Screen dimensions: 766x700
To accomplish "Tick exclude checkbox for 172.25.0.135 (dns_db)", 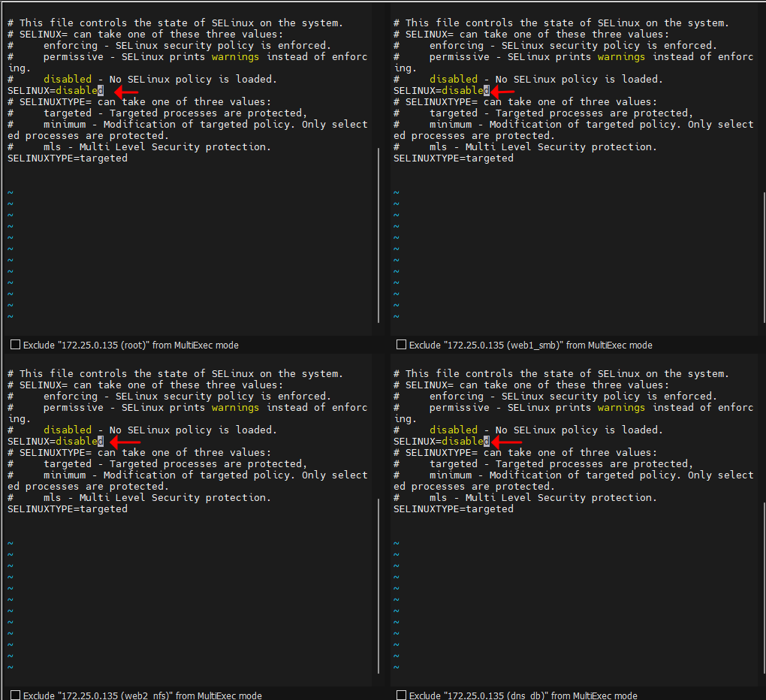I will 402,695.
